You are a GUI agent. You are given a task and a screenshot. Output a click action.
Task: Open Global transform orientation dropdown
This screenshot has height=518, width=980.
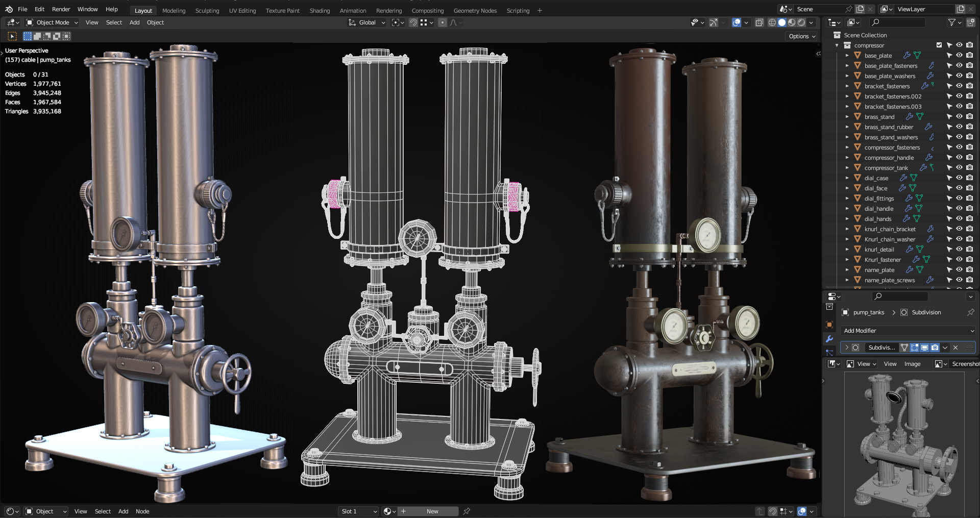[x=366, y=22]
